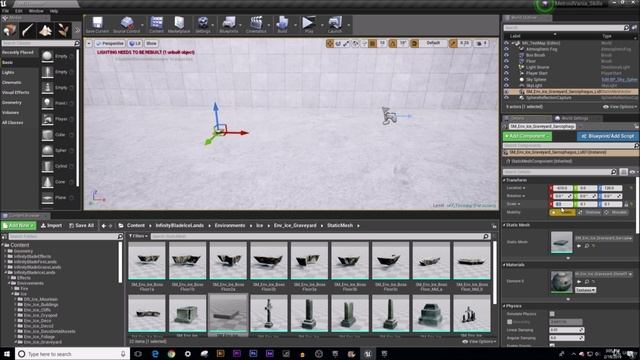This screenshot has height=360, width=640.
Task: Click the Location X value field
Action: 562,188
